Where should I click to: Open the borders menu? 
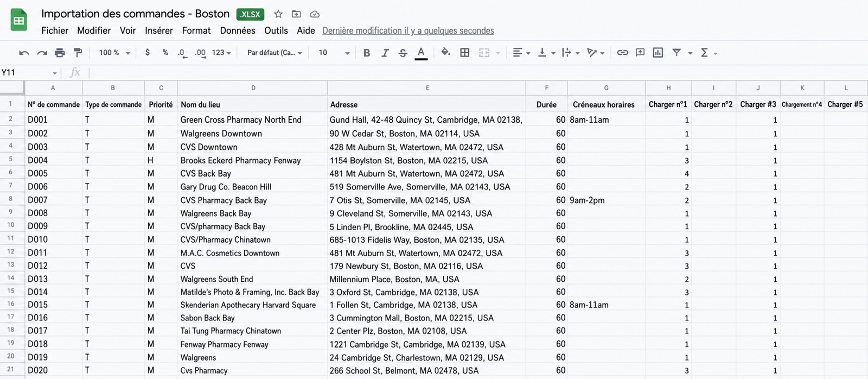point(464,53)
